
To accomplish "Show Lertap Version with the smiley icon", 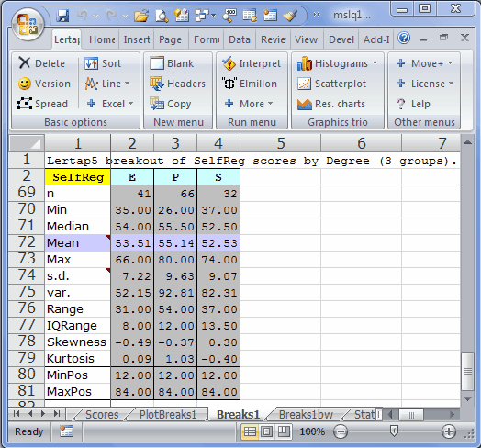I will [25, 84].
